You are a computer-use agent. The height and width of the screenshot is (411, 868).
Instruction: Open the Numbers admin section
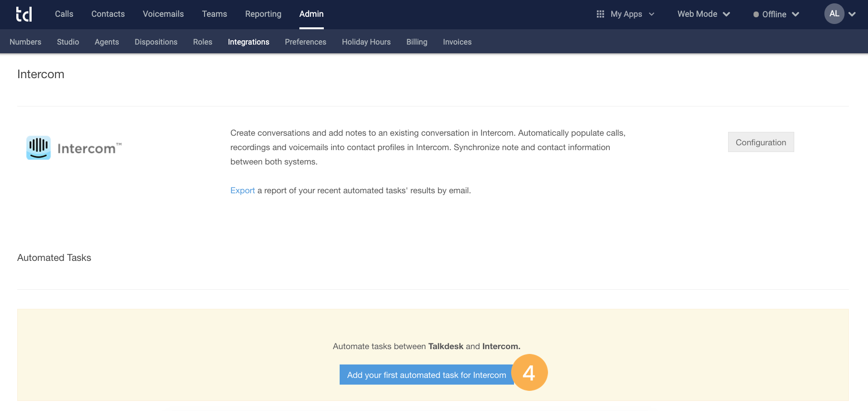click(25, 42)
